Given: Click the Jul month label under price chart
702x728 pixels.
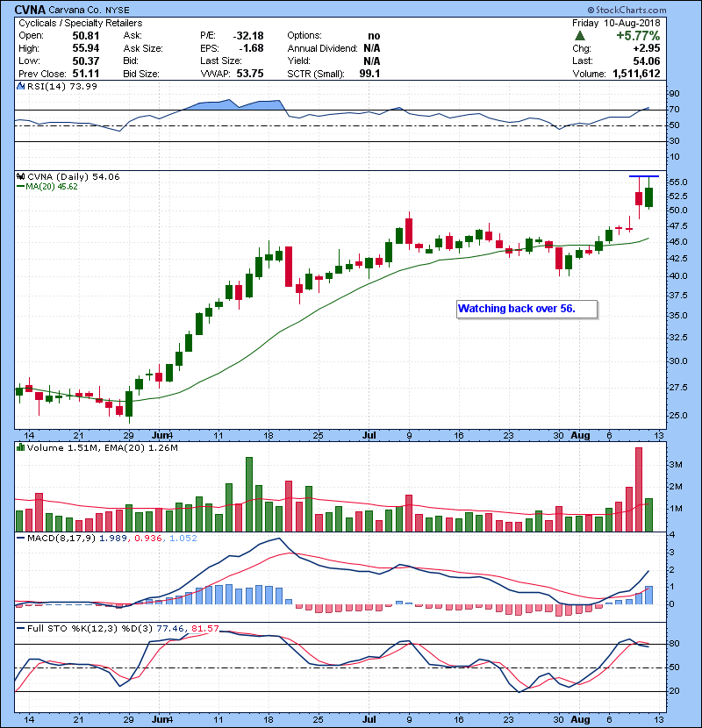Looking at the screenshot, I should coord(369,436).
